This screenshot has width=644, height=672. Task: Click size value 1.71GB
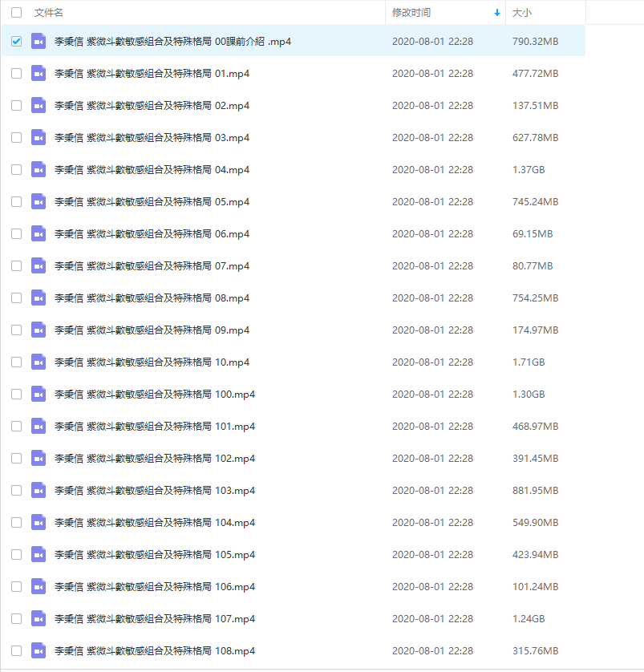pyautogui.click(x=529, y=362)
